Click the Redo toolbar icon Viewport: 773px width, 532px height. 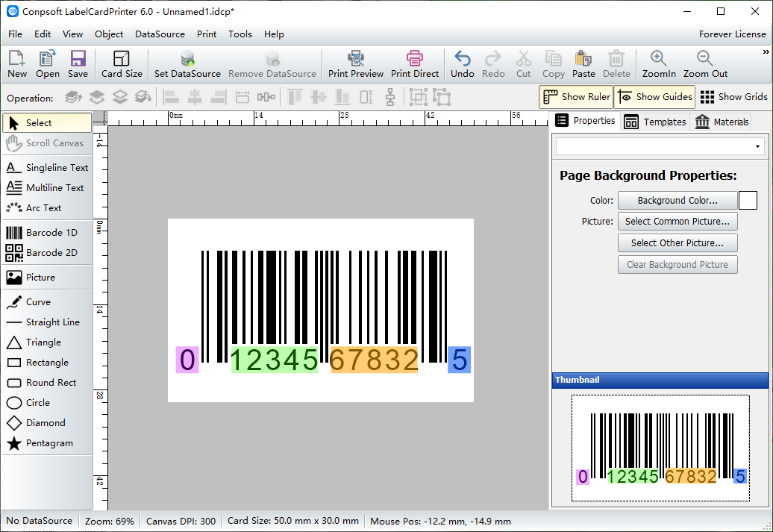coord(493,64)
